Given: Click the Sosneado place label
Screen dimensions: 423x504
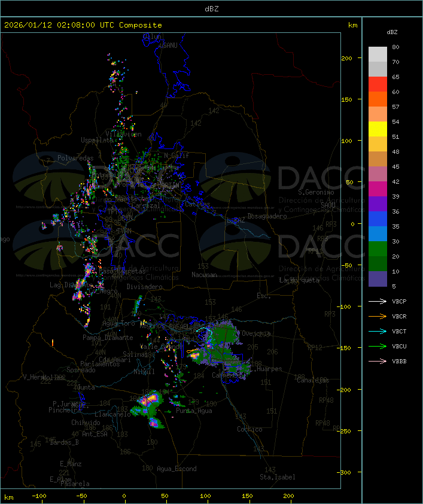Looking at the screenshot, I should tap(81, 370).
